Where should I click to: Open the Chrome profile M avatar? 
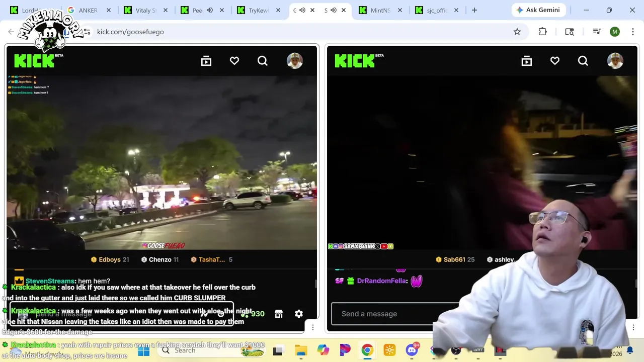615,32
